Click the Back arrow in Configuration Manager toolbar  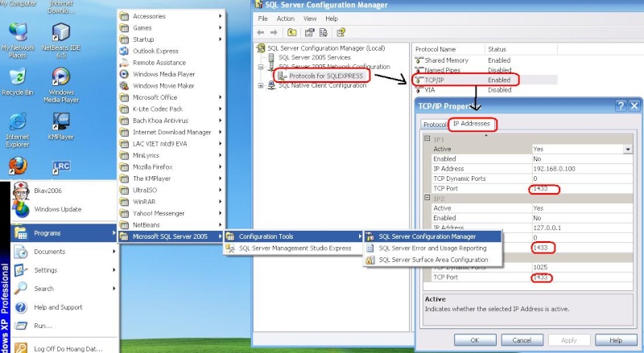click(260, 32)
